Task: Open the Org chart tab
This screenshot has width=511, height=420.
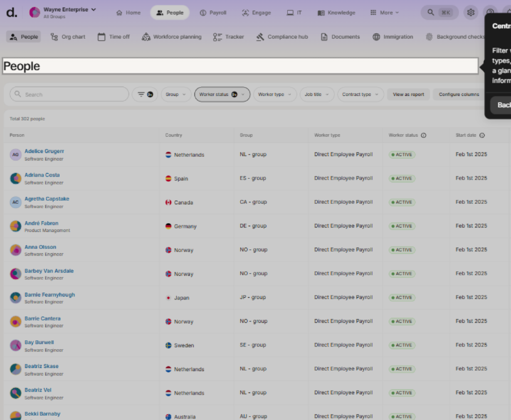Action: [x=68, y=37]
